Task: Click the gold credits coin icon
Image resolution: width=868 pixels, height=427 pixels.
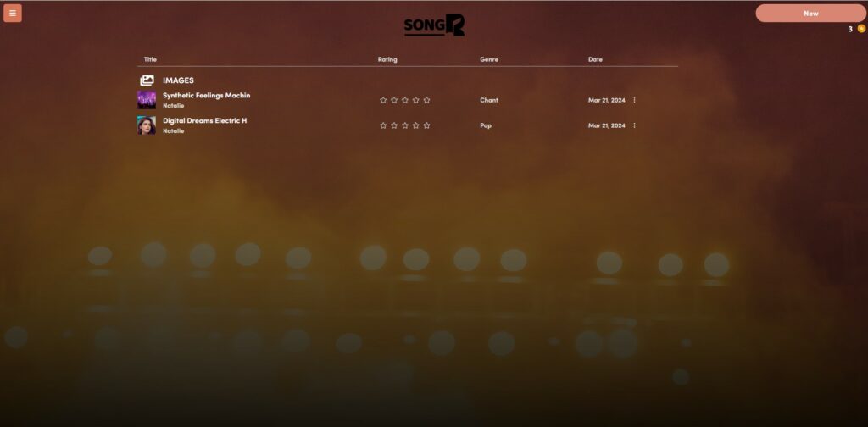Action: pos(861,29)
